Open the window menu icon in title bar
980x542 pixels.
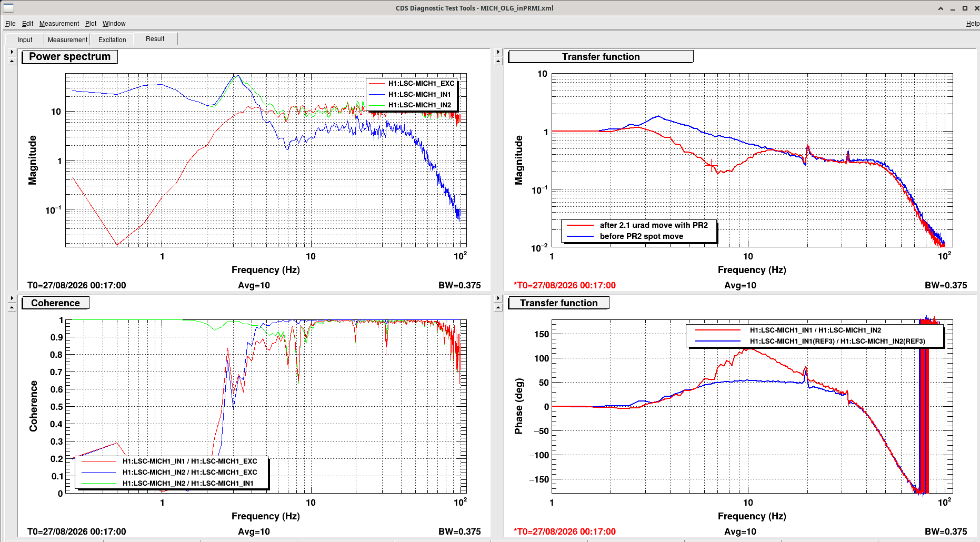8,7
